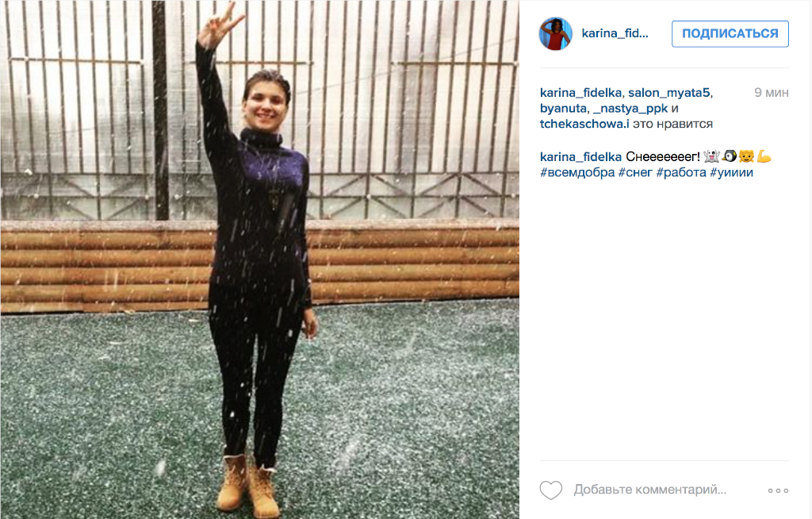Screen dimensions: 812x519
Task: Click the ghost emoji in caption
Action: (711, 156)
